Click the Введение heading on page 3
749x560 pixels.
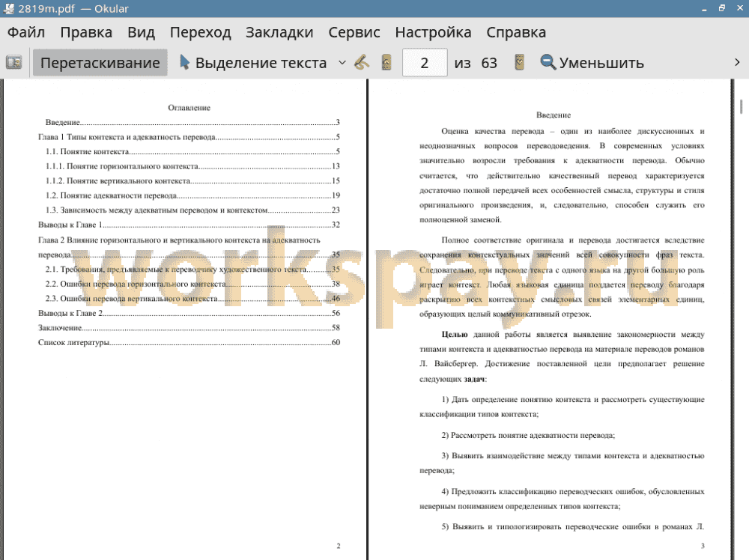tap(554, 115)
